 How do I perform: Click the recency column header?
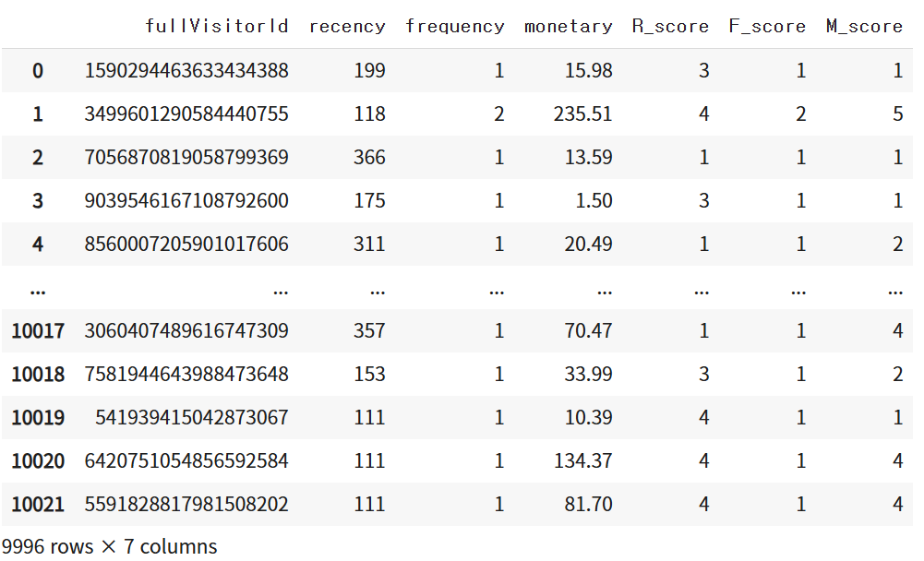tap(347, 27)
